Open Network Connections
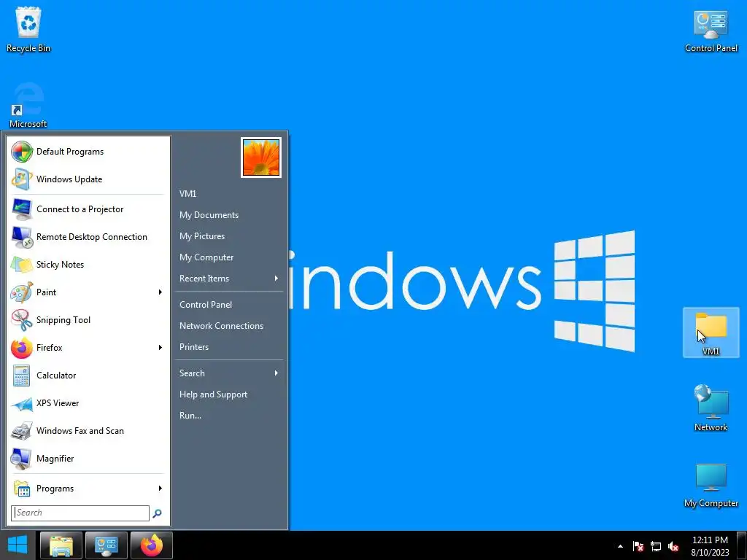The height and width of the screenshot is (560, 747). (x=221, y=326)
